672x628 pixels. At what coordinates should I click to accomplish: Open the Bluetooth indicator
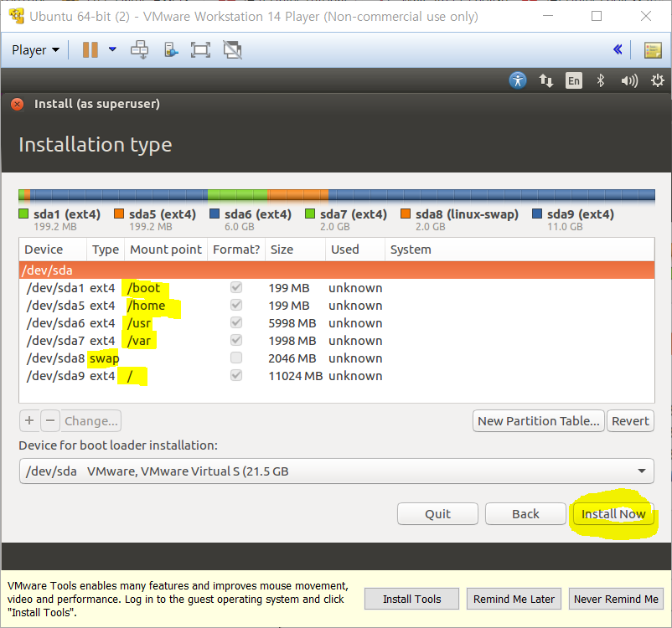600,80
